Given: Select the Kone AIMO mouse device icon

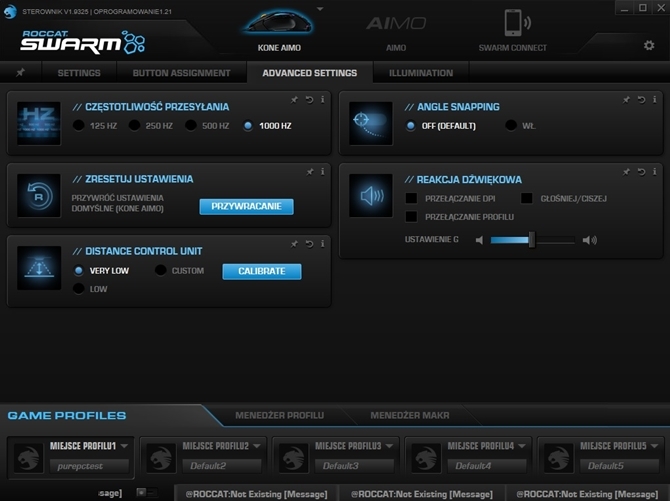Looking at the screenshot, I should click(279, 22).
